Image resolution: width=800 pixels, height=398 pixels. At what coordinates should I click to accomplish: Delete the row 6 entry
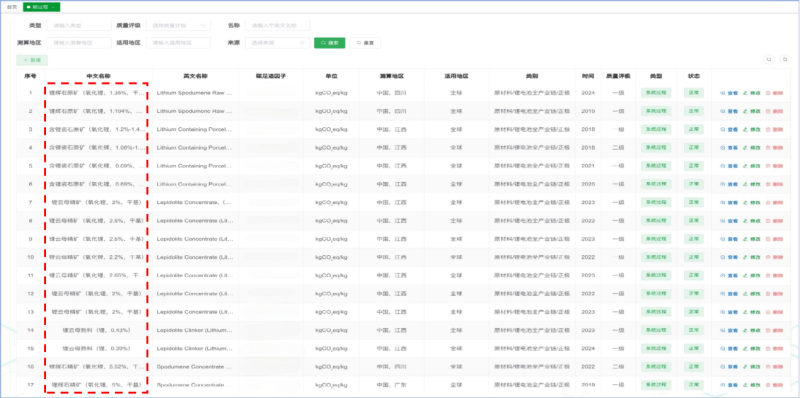pos(774,184)
